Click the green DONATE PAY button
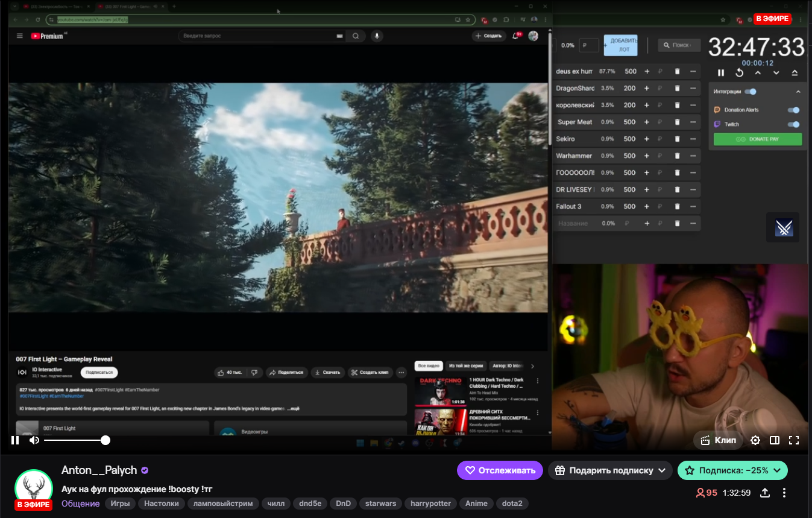The width and height of the screenshot is (812, 518). tap(758, 139)
